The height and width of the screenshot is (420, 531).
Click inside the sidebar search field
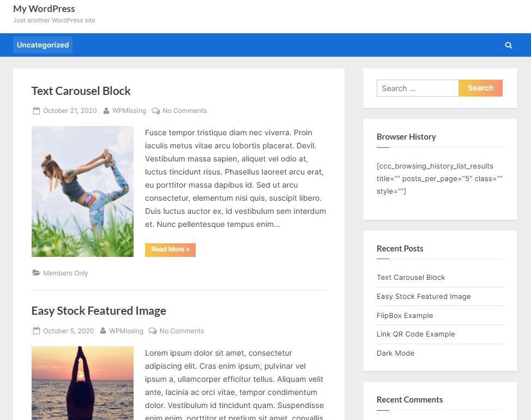click(x=418, y=88)
